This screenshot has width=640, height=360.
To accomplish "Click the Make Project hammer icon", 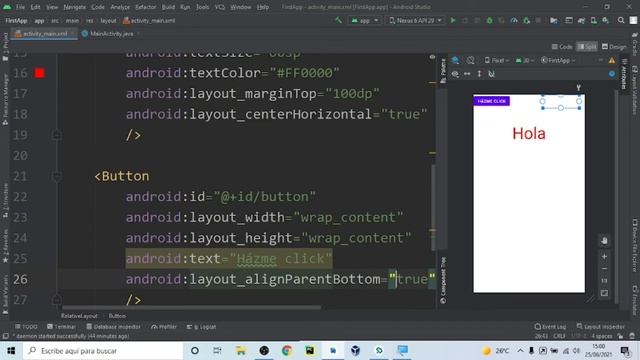I will click(338, 20).
